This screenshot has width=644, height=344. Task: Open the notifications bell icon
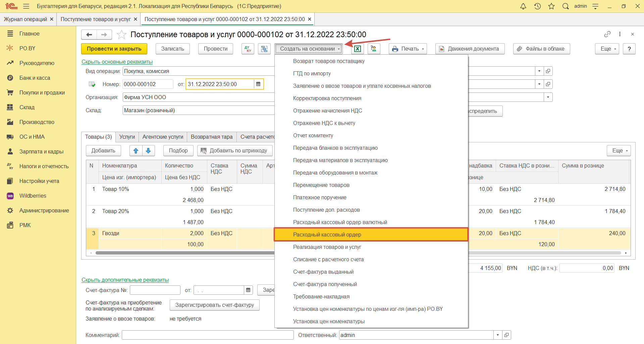pyautogui.click(x=523, y=6)
